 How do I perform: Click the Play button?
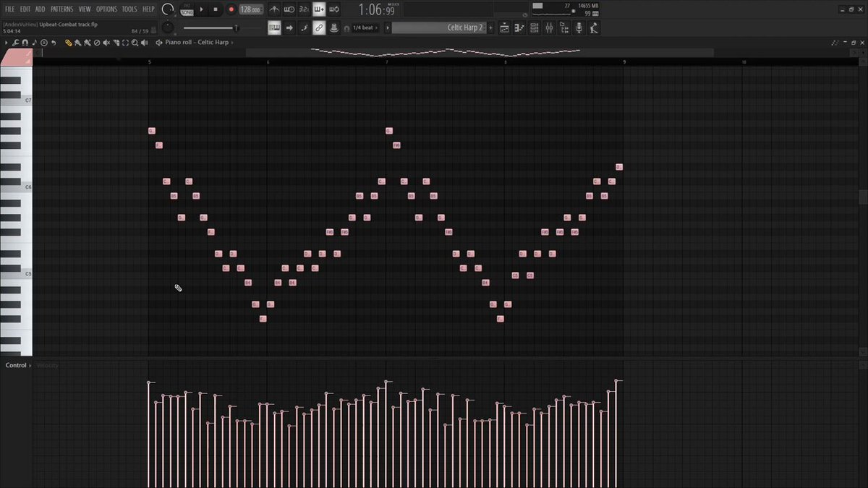pos(201,9)
